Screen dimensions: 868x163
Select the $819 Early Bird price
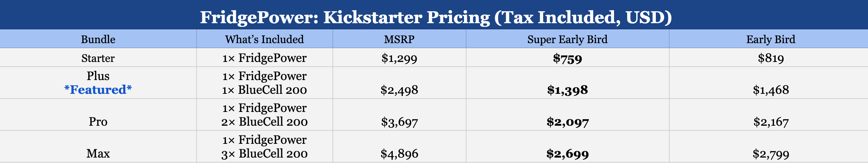tap(771, 58)
